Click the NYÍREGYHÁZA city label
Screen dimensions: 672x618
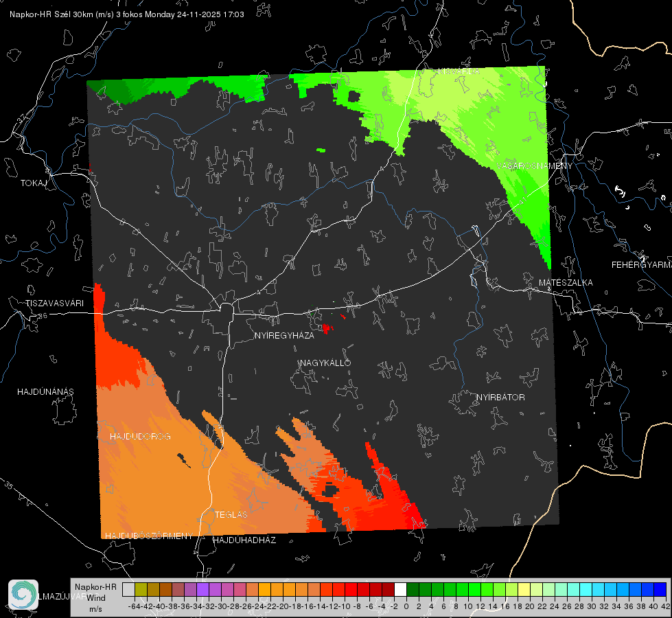coord(284,336)
